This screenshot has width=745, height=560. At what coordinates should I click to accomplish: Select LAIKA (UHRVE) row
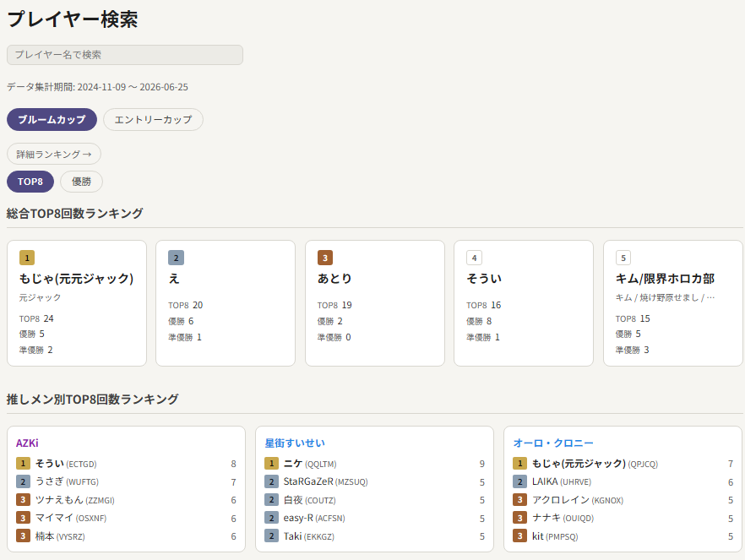[623, 481]
